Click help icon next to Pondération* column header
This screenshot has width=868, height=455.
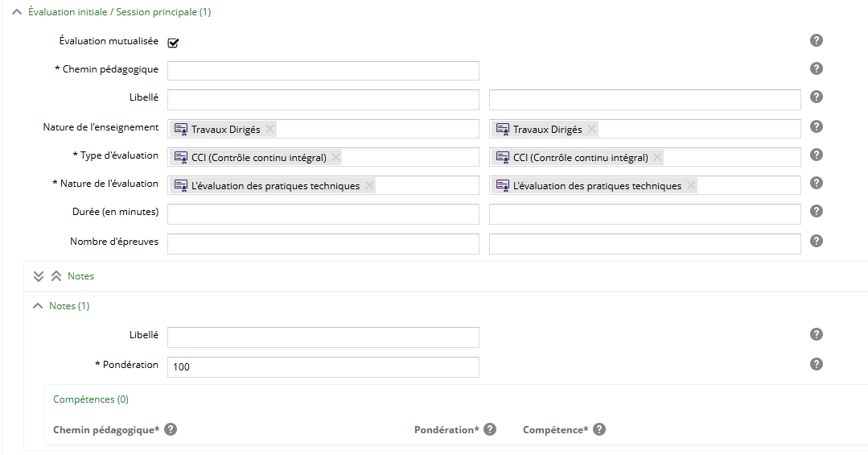490,430
